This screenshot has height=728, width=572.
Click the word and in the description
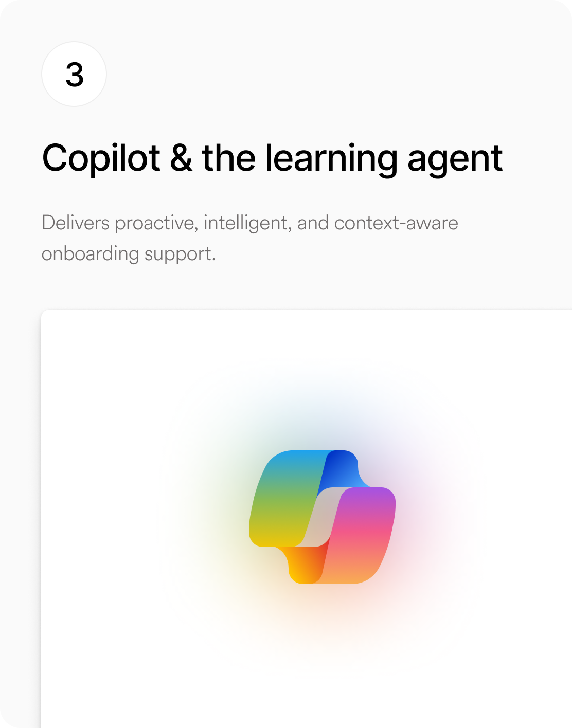point(313,223)
